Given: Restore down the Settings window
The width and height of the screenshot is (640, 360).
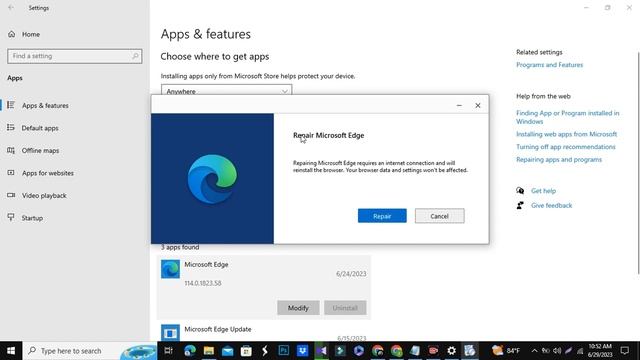Looking at the screenshot, I should pyautogui.click(x=607, y=8).
